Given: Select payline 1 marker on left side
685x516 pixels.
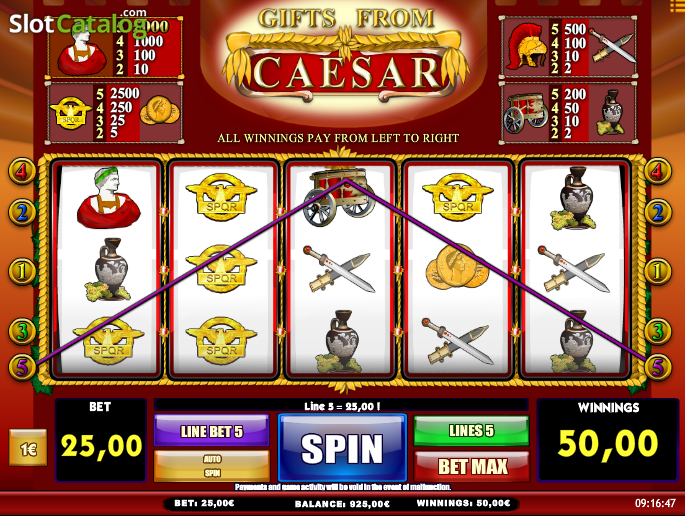Looking at the screenshot, I should pyautogui.click(x=22, y=271).
